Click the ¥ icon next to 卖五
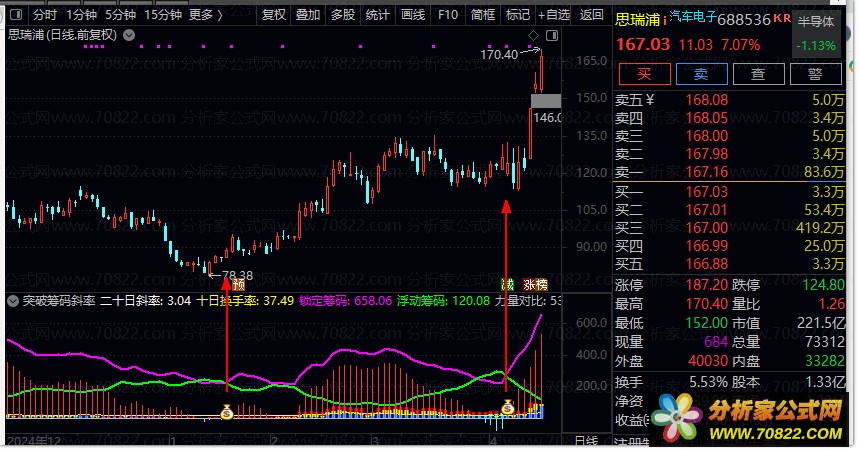The image size is (859, 450). coord(650,100)
